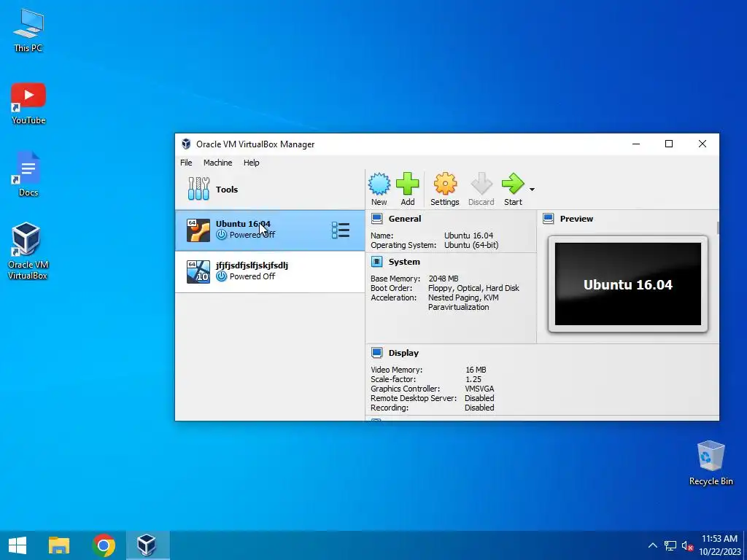747x560 pixels.
Task: Click the Acceleration value Nested Paging, KVM
Action: point(463,297)
